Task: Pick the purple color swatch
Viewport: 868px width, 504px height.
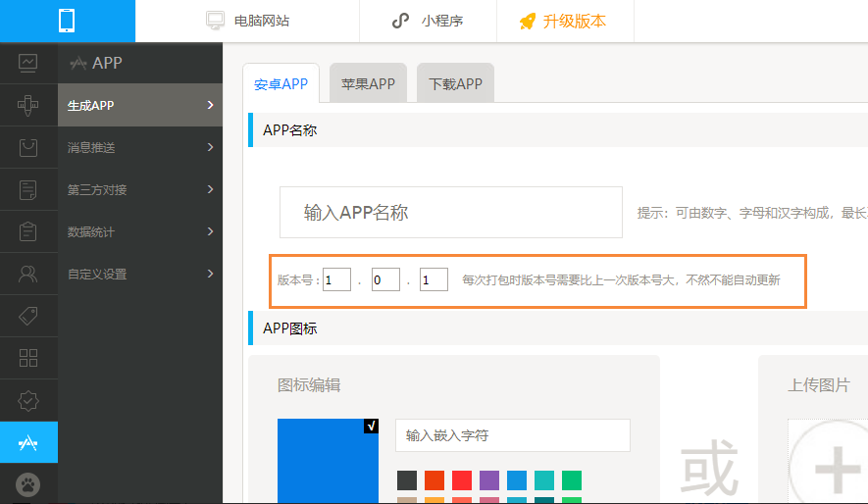Action: tap(489, 480)
